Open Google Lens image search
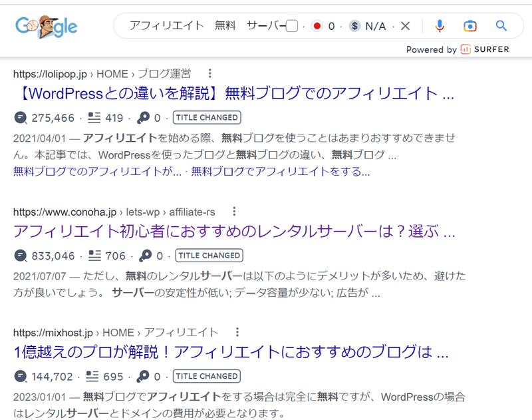This screenshot has height=420, width=532. point(470,26)
